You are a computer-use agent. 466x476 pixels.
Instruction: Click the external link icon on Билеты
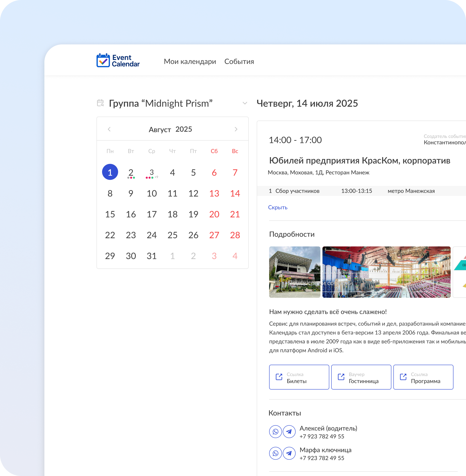[279, 377]
